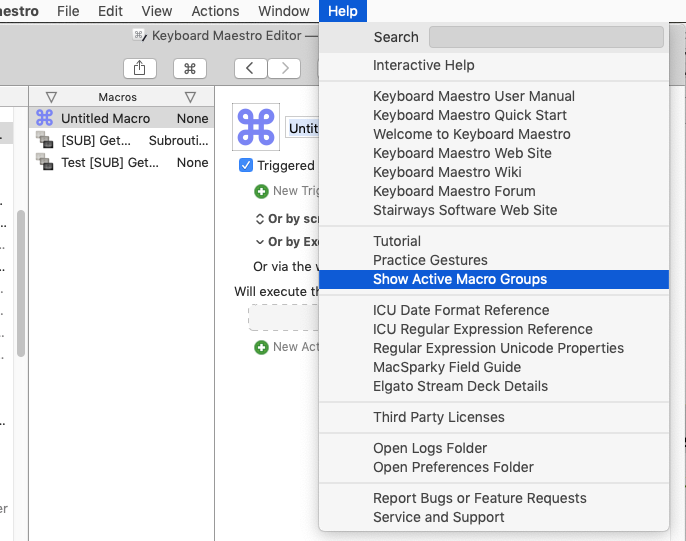Click the macro name text field

pyautogui.click(x=302, y=128)
